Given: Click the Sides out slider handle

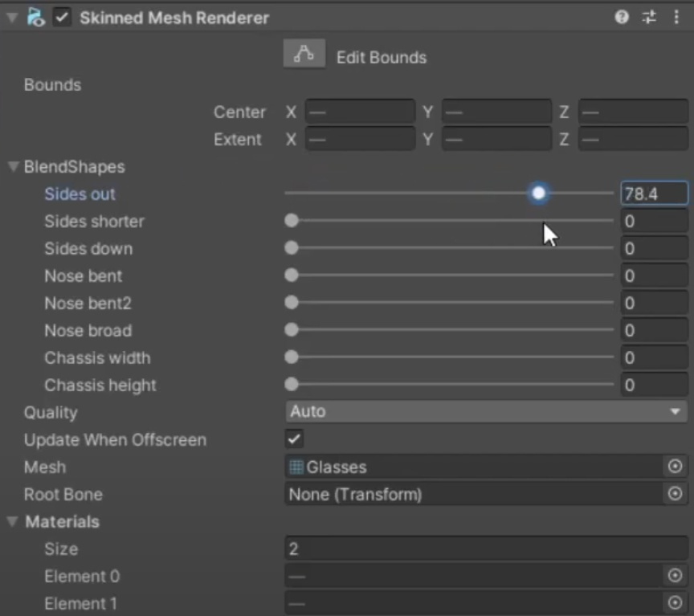Looking at the screenshot, I should click(x=538, y=194).
